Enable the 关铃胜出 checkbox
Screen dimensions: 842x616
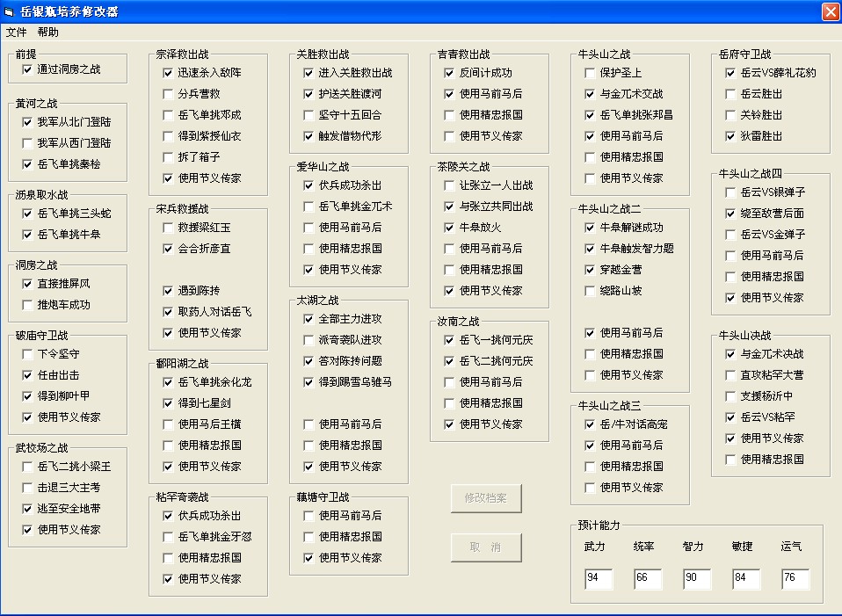point(730,115)
